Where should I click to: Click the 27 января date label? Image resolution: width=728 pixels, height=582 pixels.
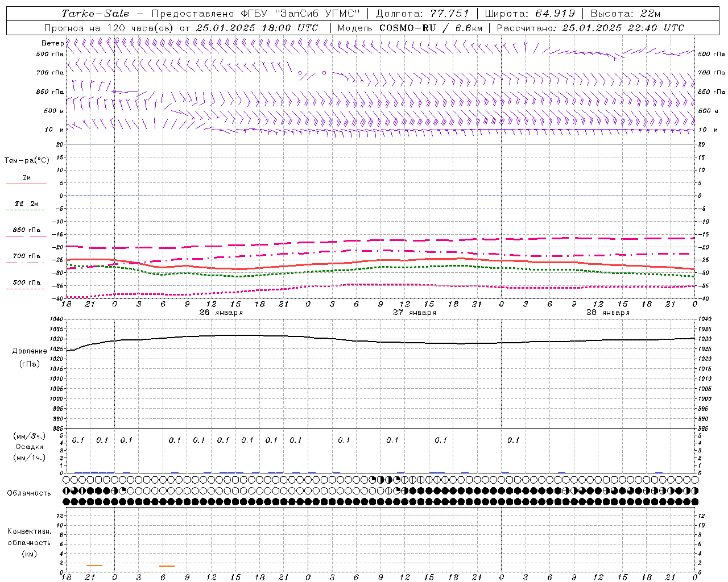[415, 313]
